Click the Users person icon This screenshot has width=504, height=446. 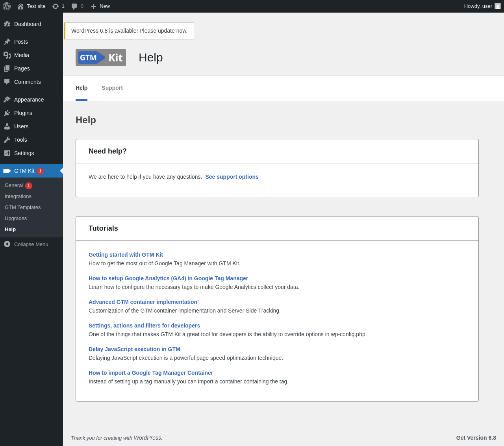(x=7, y=126)
